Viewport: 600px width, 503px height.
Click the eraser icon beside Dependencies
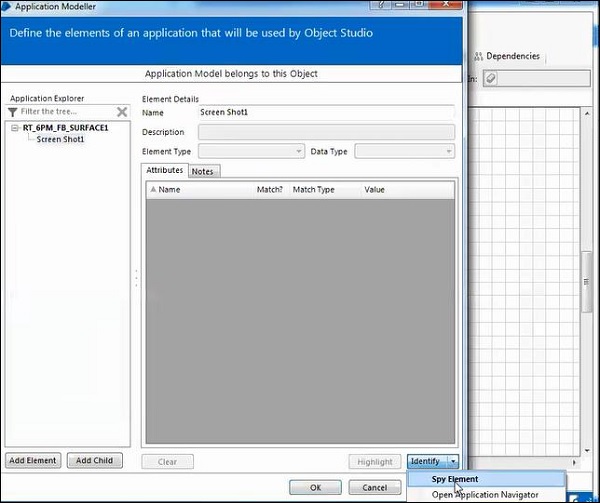pyautogui.click(x=491, y=77)
